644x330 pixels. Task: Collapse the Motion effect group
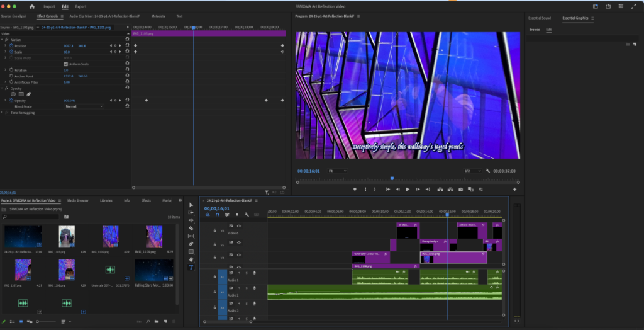click(x=2, y=40)
